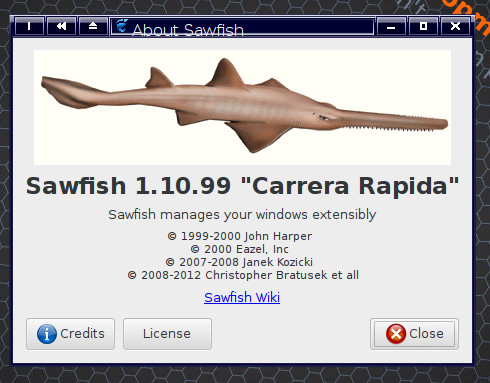Click the Sawfish 1.10.99 "Carrera Rapida" heading

(x=242, y=186)
